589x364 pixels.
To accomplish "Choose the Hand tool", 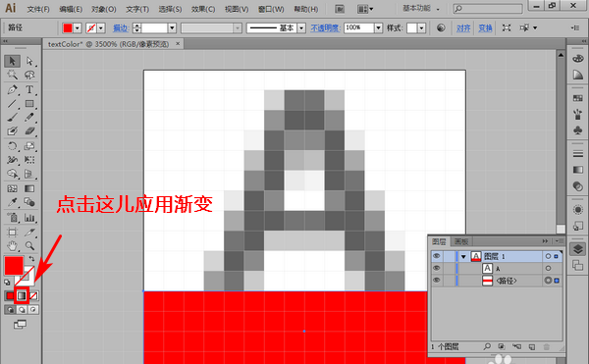I will (12, 246).
